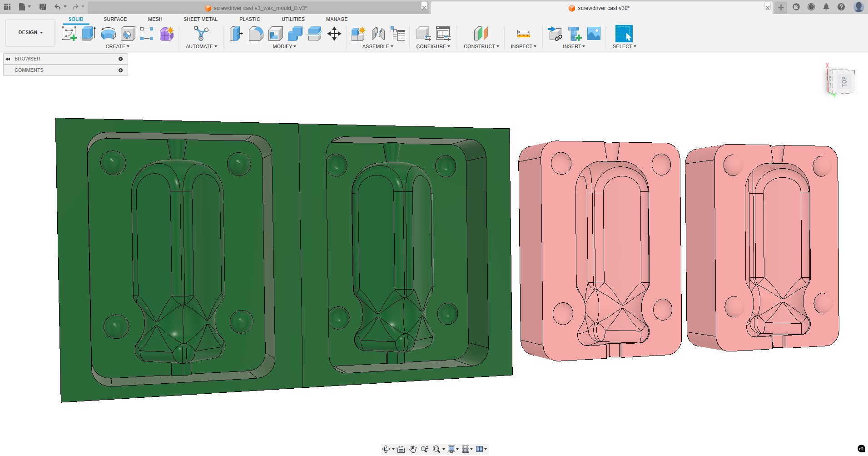Select the Shell tool

[x=276, y=34]
